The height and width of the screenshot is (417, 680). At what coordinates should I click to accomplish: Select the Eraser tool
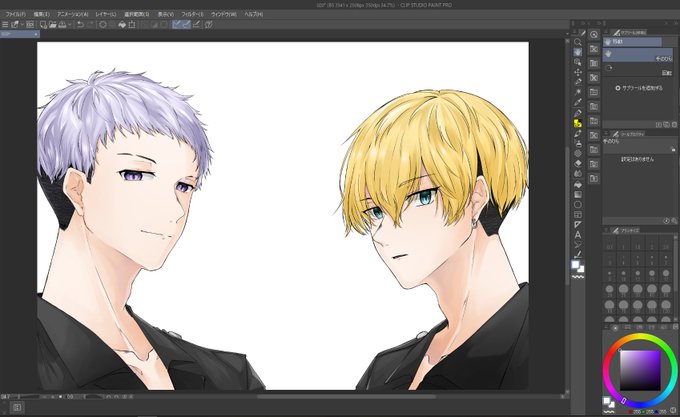click(578, 163)
